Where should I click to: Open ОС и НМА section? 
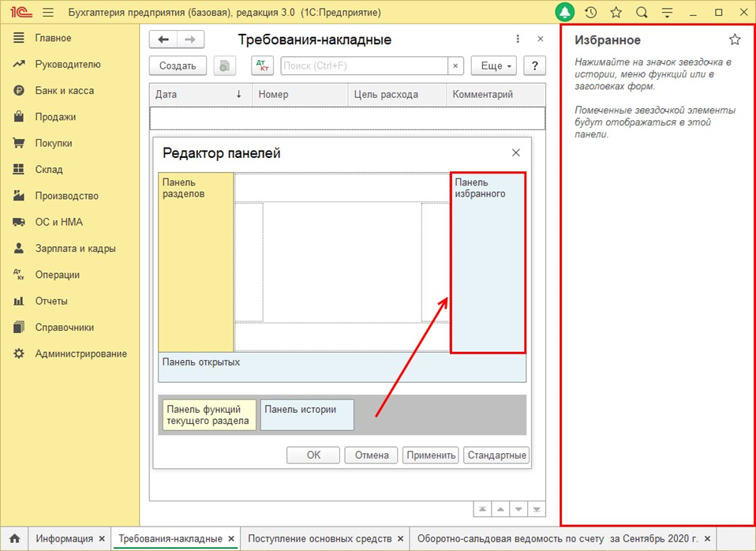coord(59,222)
